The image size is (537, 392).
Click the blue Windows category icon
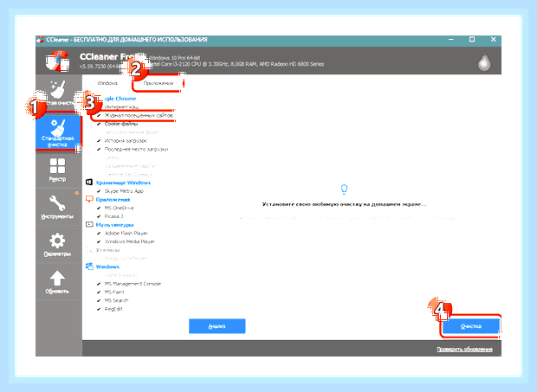tap(89, 267)
